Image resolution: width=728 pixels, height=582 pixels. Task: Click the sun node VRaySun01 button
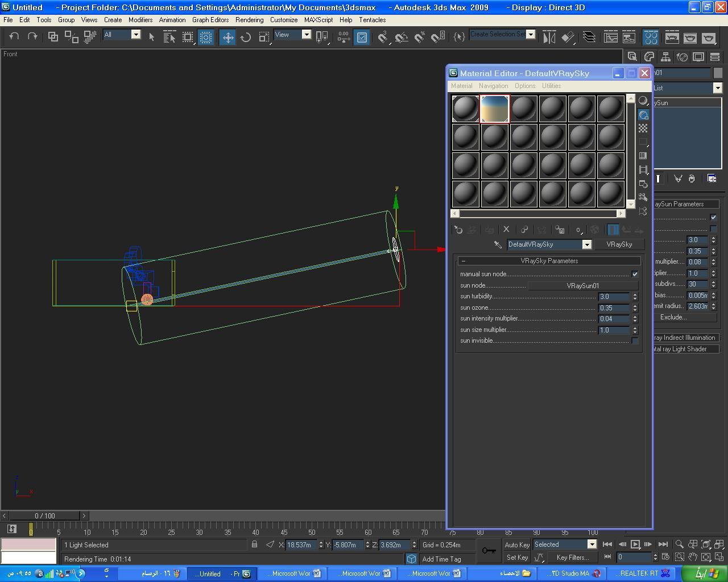click(582, 285)
